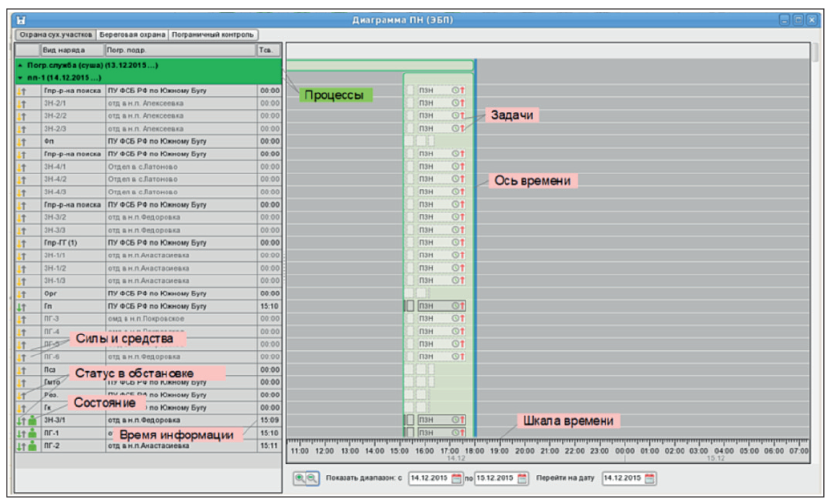
Task: Click the 19:00 mark on the time scale
Action: 499,451
